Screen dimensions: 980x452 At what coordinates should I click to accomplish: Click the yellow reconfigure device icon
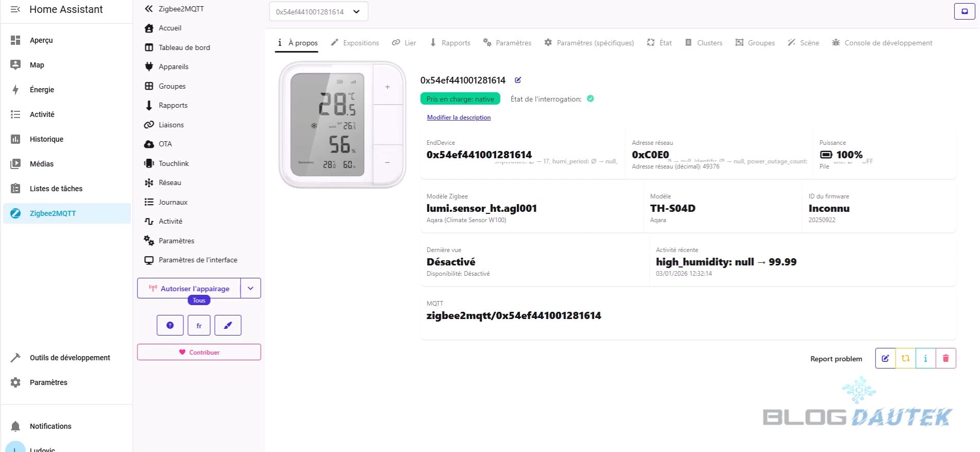tap(905, 358)
